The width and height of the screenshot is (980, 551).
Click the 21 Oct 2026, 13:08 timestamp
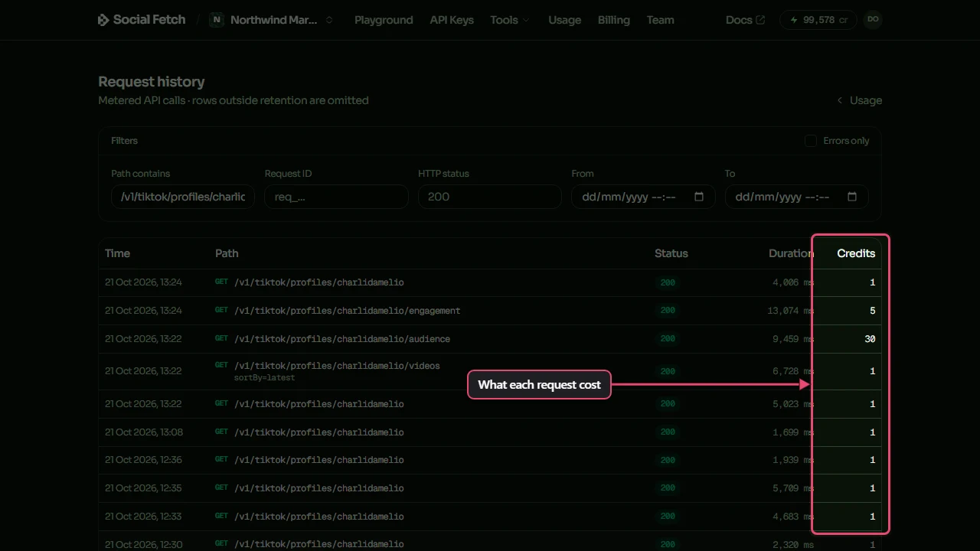(x=144, y=432)
